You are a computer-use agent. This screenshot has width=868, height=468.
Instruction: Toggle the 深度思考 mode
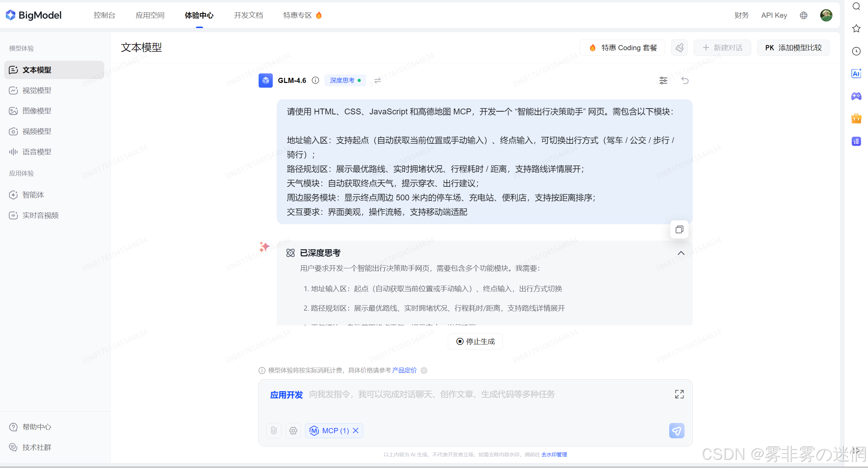345,81
